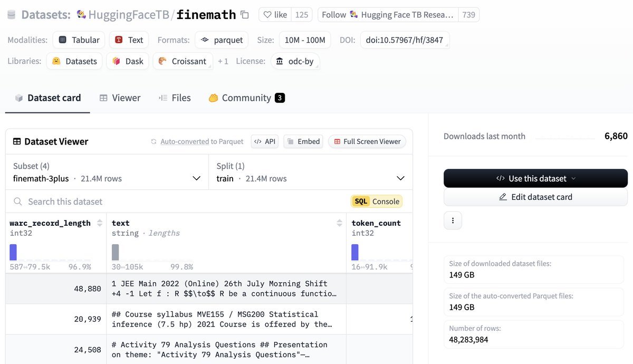Click the Edit dataset card button
The image size is (633, 364).
tap(535, 197)
